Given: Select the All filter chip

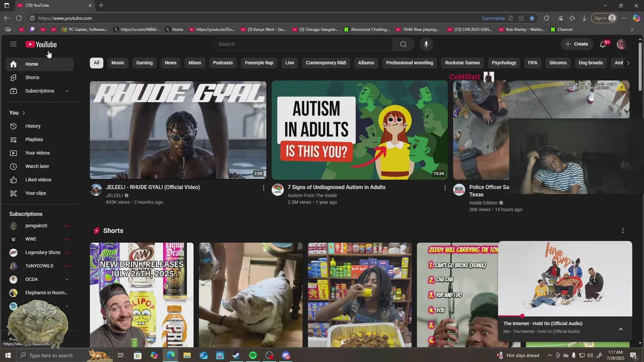Looking at the screenshot, I should pos(97,63).
